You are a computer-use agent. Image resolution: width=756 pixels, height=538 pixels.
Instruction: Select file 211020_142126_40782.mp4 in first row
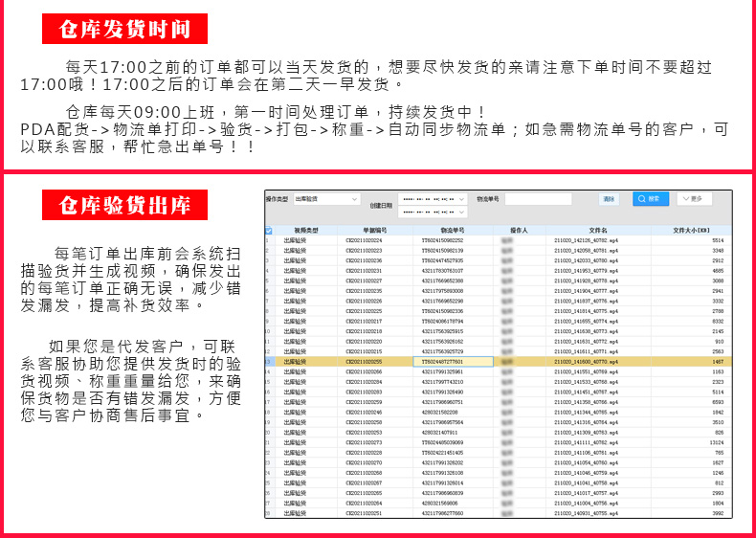(587, 240)
